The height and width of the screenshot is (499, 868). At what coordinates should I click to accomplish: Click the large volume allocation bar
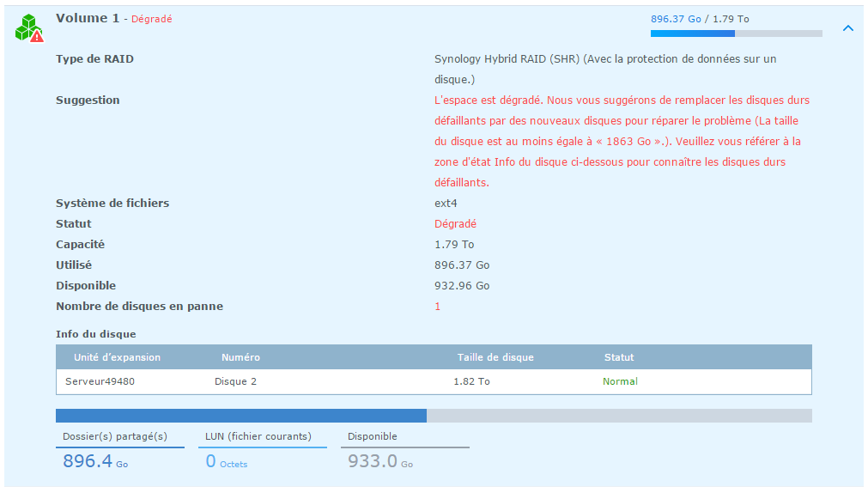coord(434,416)
